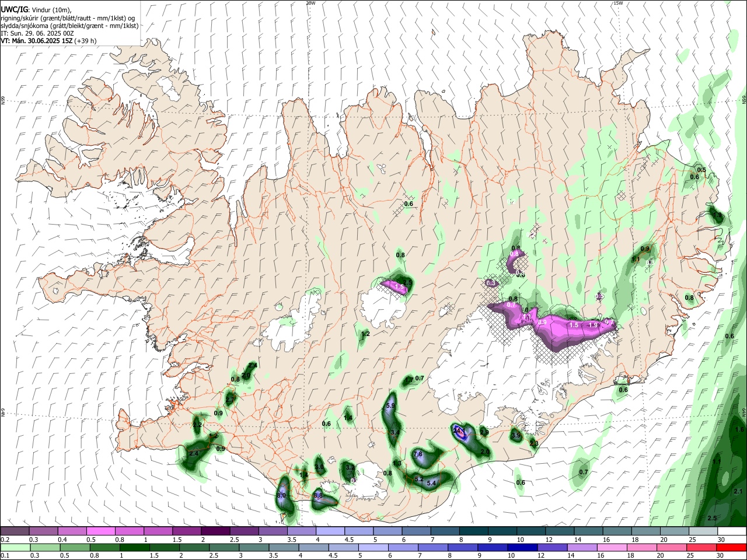Select the '0.4' label under top legend row

63,540
